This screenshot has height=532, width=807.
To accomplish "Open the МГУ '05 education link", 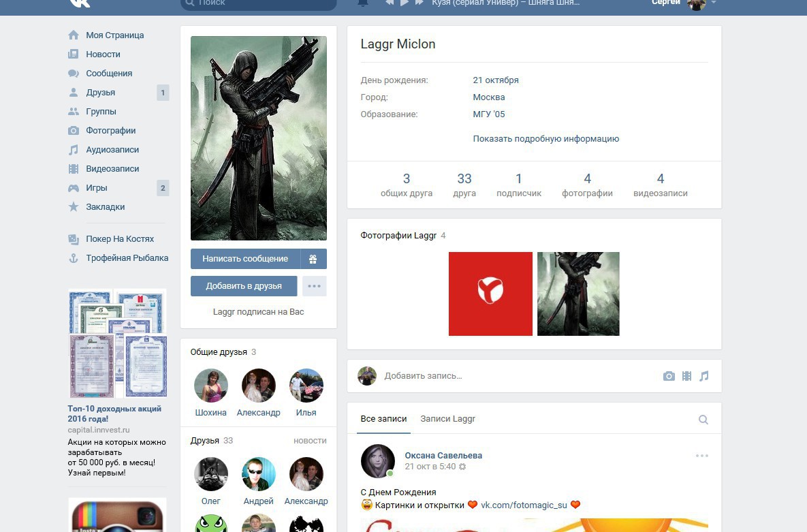I will [x=488, y=114].
